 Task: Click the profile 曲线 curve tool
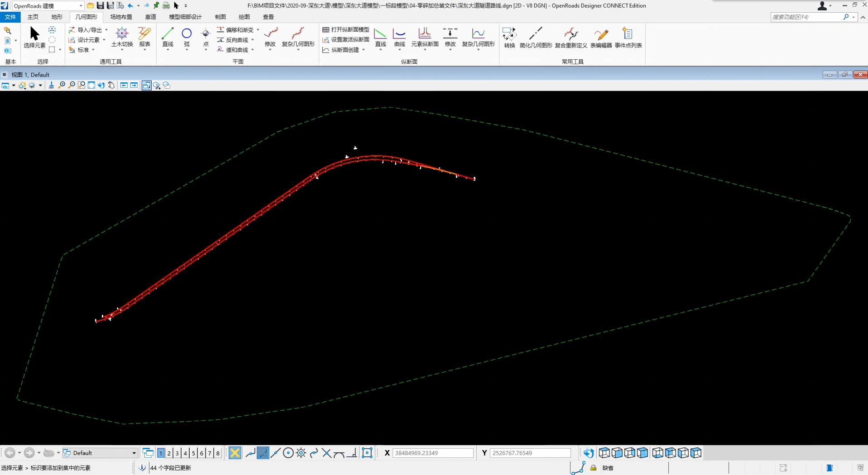point(399,38)
